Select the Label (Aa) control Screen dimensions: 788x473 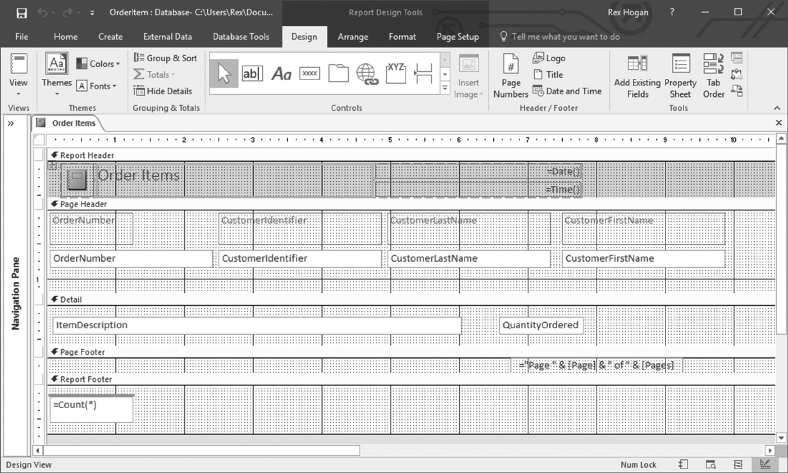[281, 74]
